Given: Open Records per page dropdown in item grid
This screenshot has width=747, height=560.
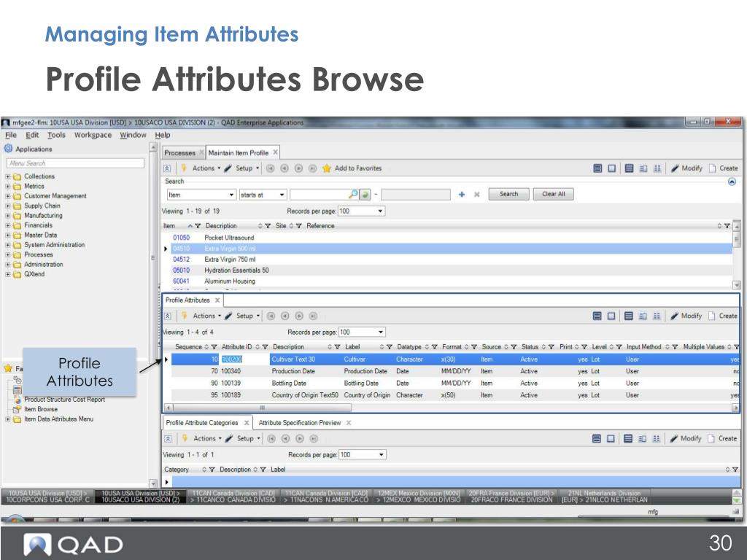Looking at the screenshot, I should pos(380,211).
